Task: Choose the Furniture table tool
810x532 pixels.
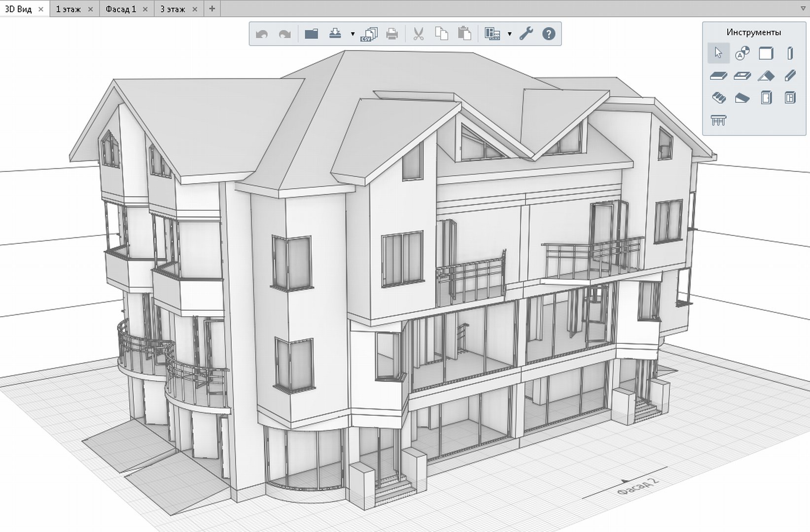Action: [718, 120]
